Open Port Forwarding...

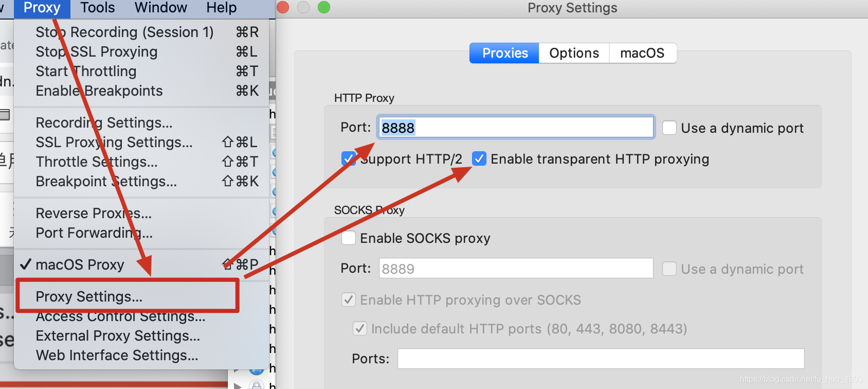(x=141, y=233)
